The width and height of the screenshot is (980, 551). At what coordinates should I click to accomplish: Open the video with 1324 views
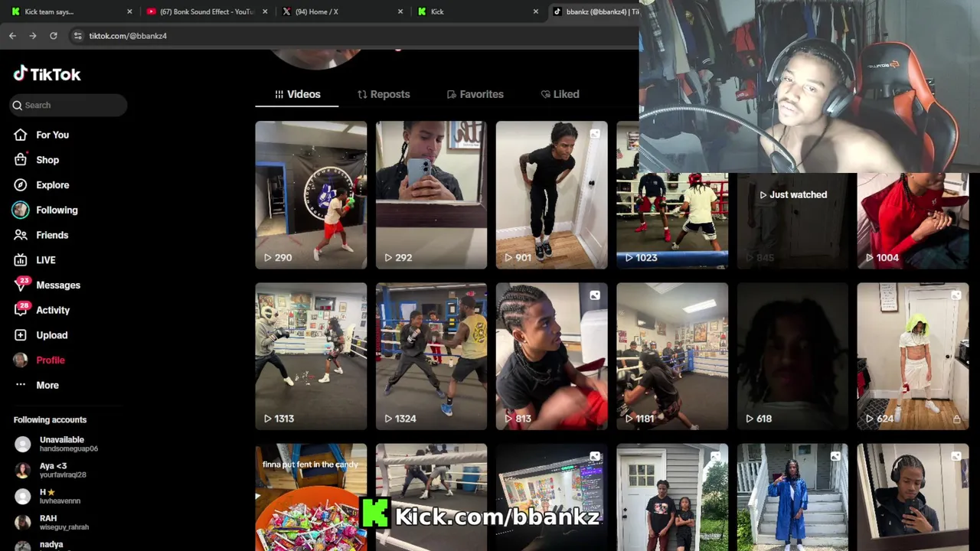[431, 357]
